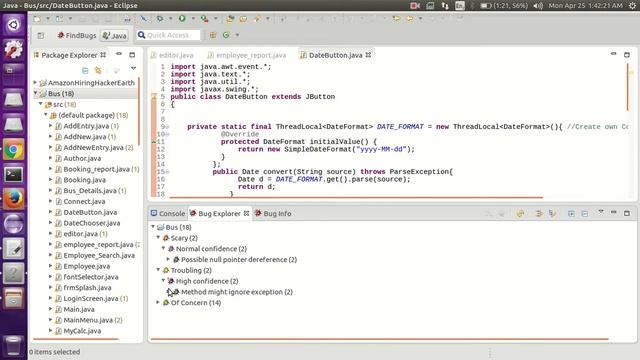Expand the AmazonHiringHackerEarth project
The image size is (640, 360).
pyautogui.click(x=35, y=82)
